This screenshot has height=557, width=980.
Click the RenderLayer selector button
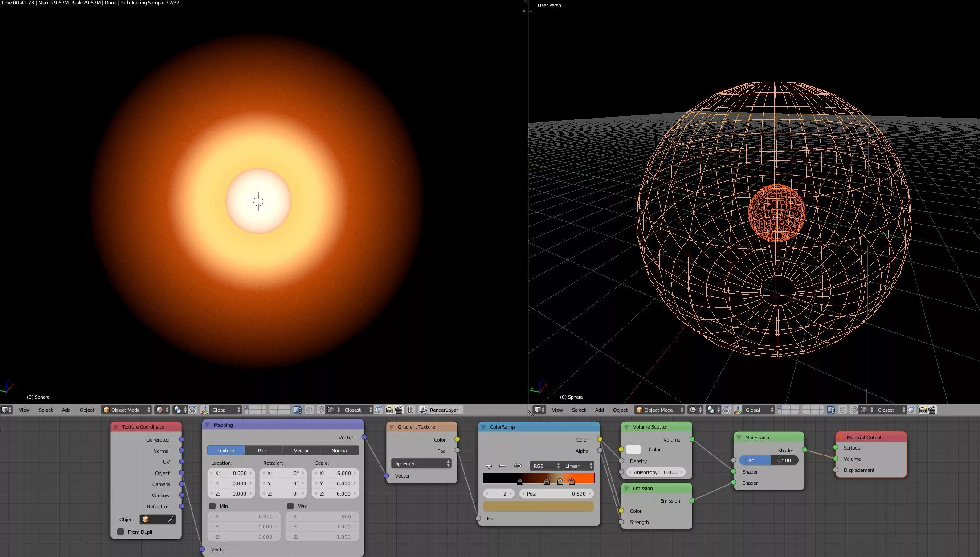tap(440, 410)
